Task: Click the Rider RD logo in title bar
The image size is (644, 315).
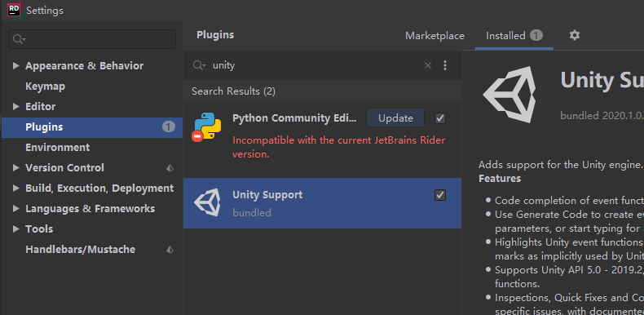Action: coord(14,10)
